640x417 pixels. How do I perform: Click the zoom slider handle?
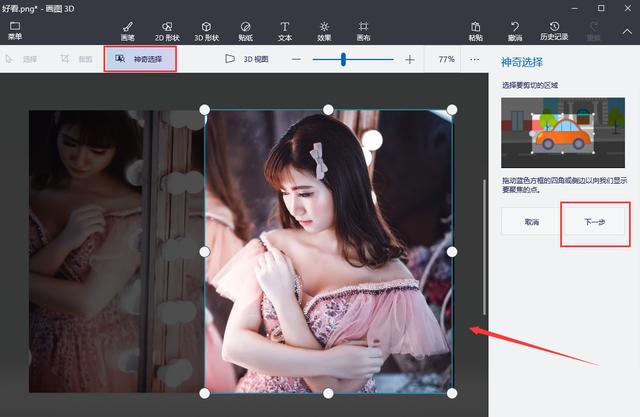coord(343,59)
